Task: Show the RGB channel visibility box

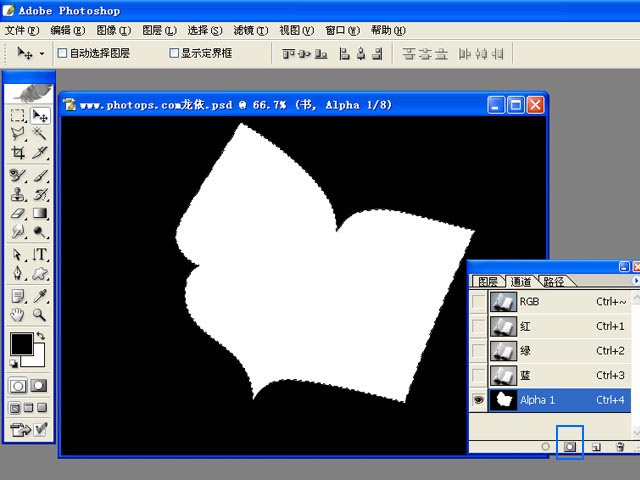Action: (479, 301)
